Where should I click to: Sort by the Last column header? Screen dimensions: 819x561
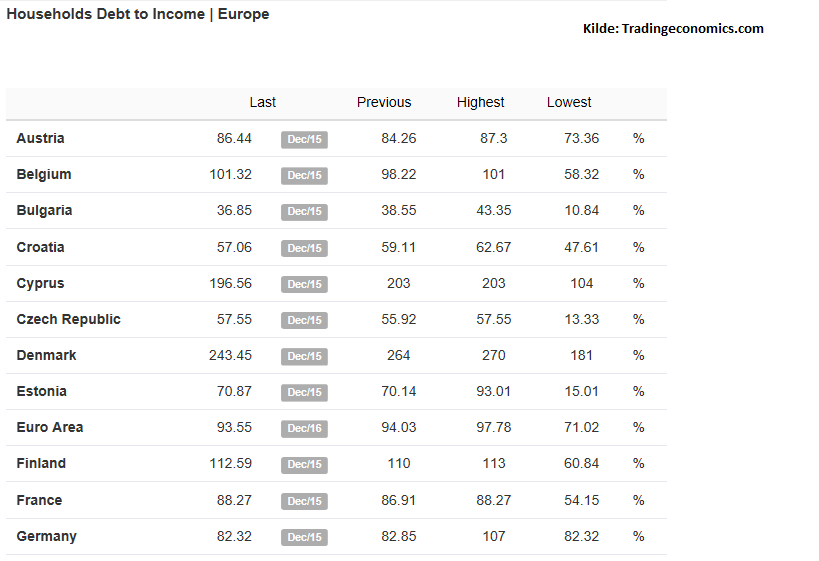pyautogui.click(x=263, y=102)
